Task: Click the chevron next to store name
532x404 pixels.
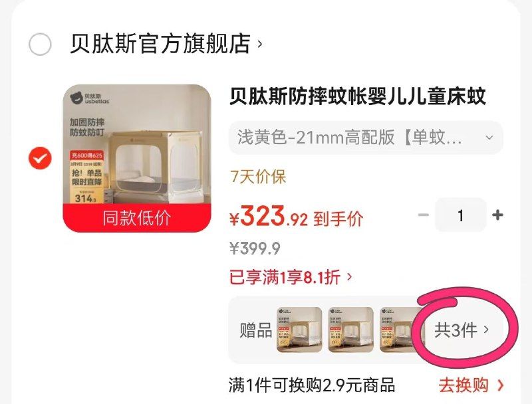Action: coord(260,44)
